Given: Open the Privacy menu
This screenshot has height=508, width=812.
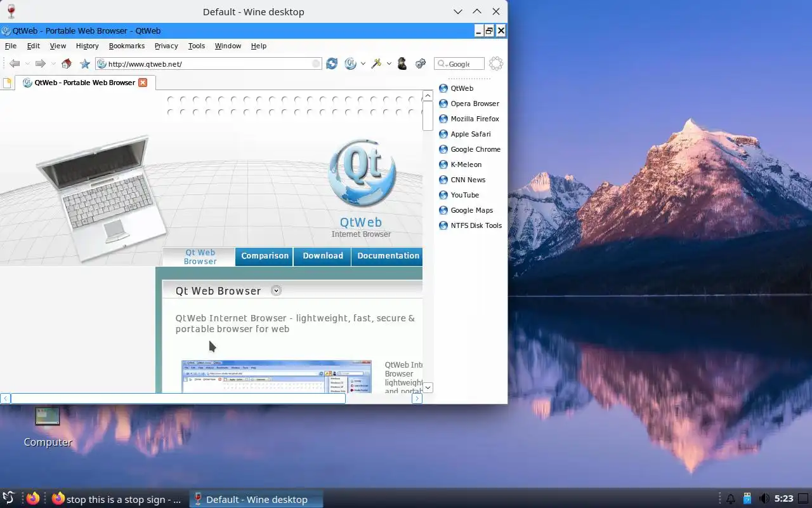Looking at the screenshot, I should 166,46.
